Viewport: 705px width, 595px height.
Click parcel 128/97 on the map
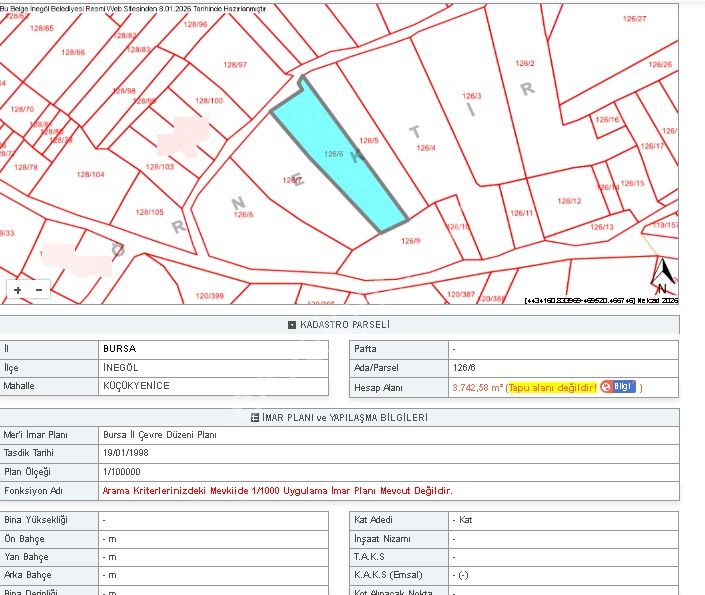[x=235, y=65]
